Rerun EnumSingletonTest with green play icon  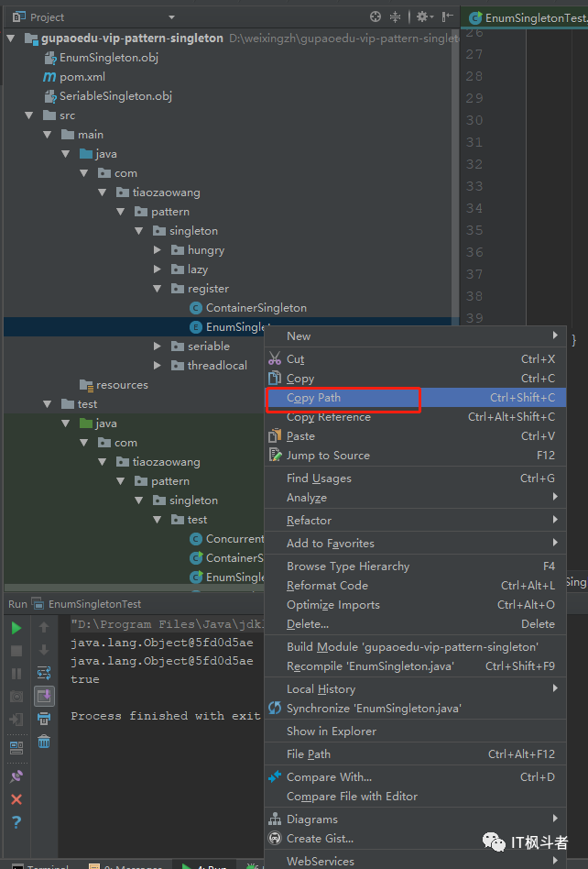(16, 628)
